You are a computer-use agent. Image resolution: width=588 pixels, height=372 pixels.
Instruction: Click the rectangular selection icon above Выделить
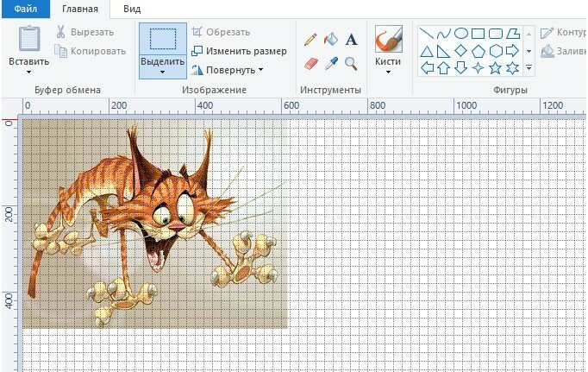pos(163,39)
